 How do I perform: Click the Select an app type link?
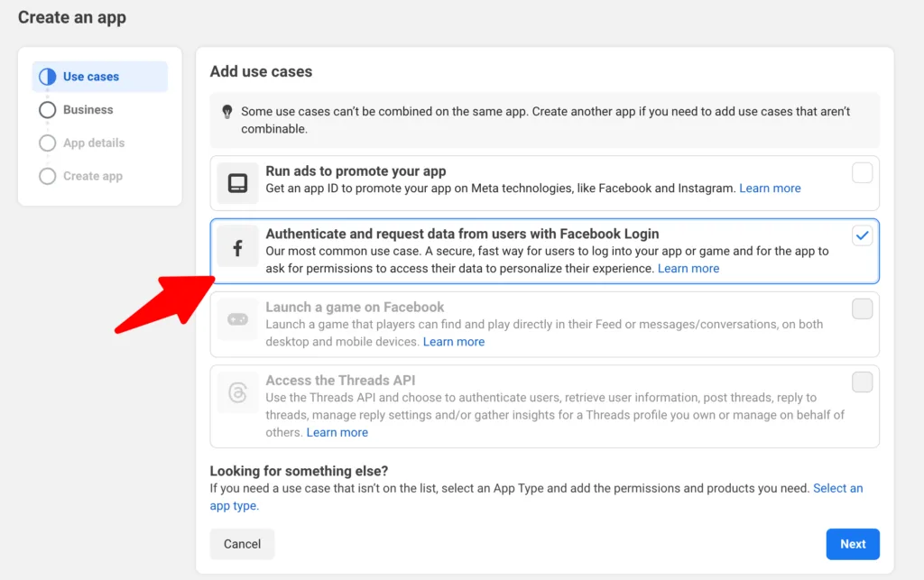(x=837, y=489)
